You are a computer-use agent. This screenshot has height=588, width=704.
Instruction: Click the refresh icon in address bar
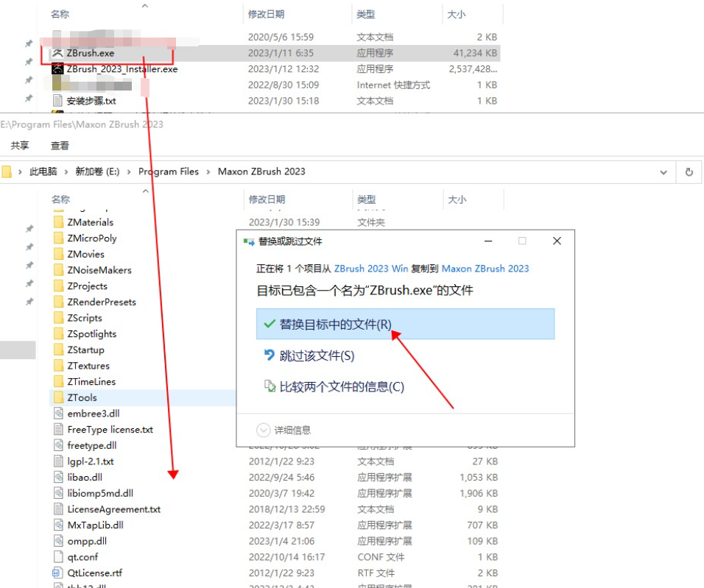(688, 171)
